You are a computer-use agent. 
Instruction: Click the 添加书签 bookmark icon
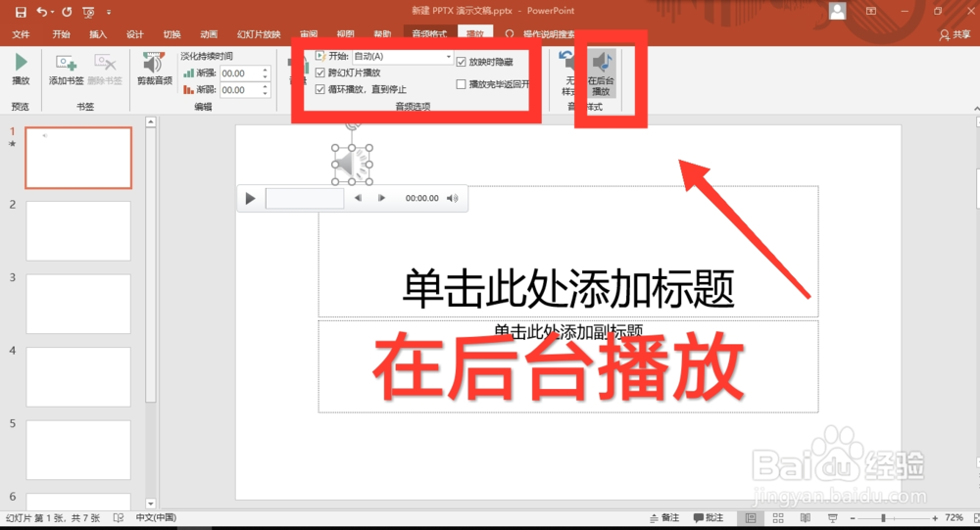click(67, 70)
